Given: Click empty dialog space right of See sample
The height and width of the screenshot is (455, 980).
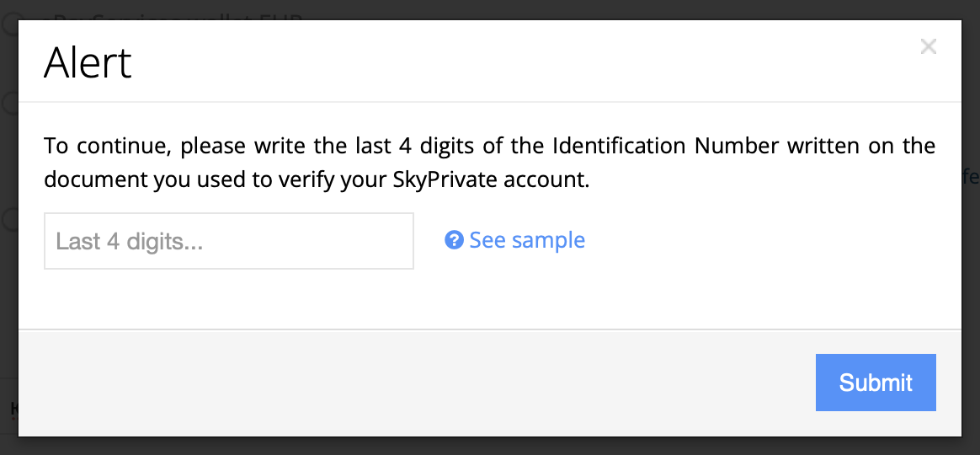Looking at the screenshot, I should pos(758,241).
